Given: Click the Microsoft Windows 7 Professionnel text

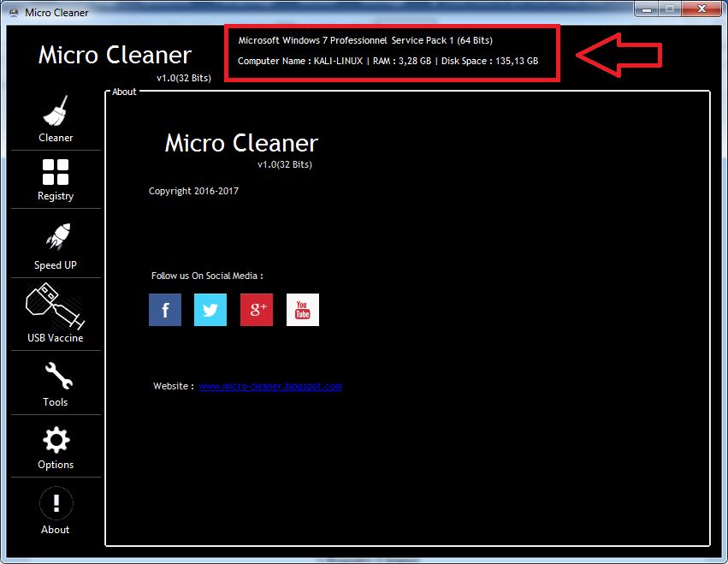Looking at the screenshot, I should coord(312,40).
